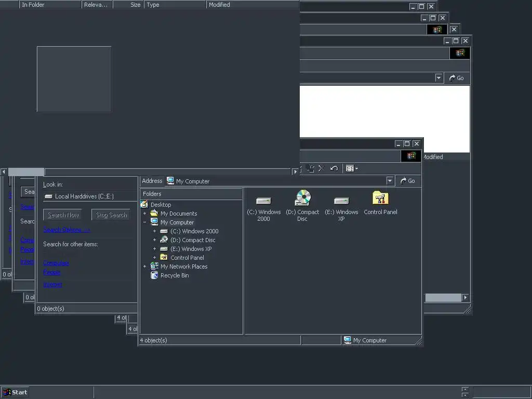Select My Computer in the Folders tree
Viewport: 532px width, 399px height.
tap(177, 222)
